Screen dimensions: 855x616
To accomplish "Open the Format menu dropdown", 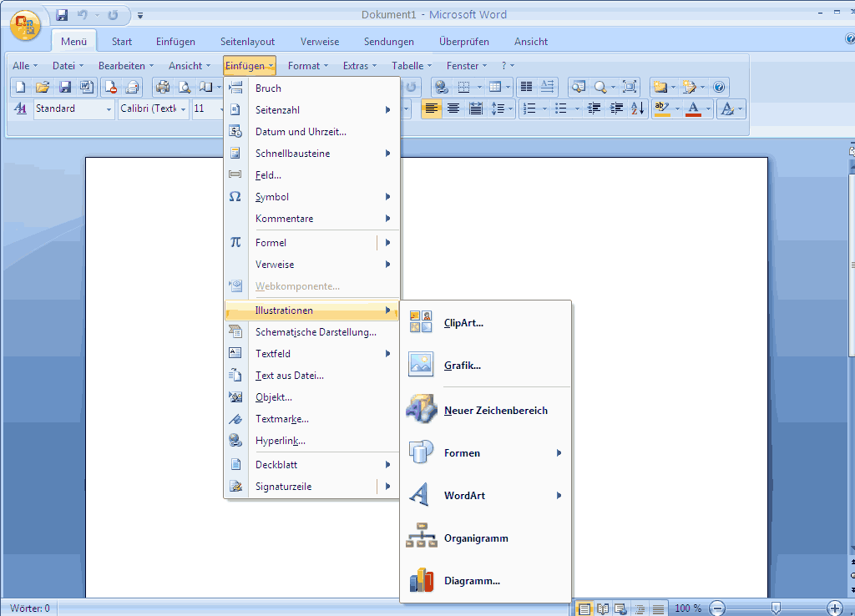I will 308,65.
